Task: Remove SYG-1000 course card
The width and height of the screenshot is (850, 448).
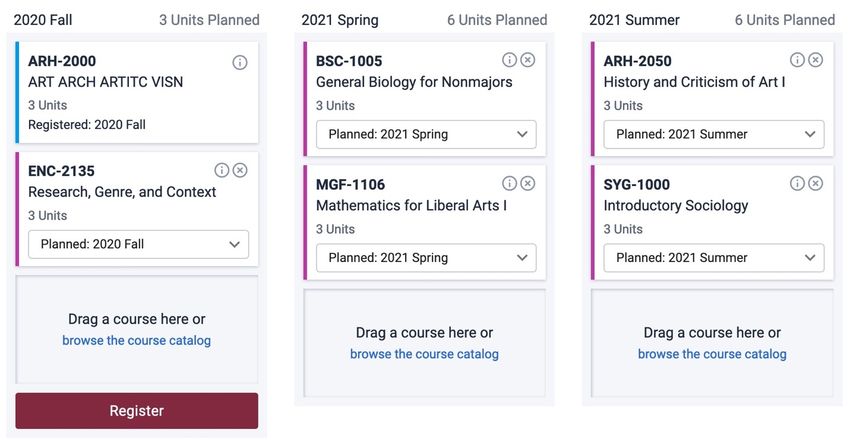Action: click(816, 183)
